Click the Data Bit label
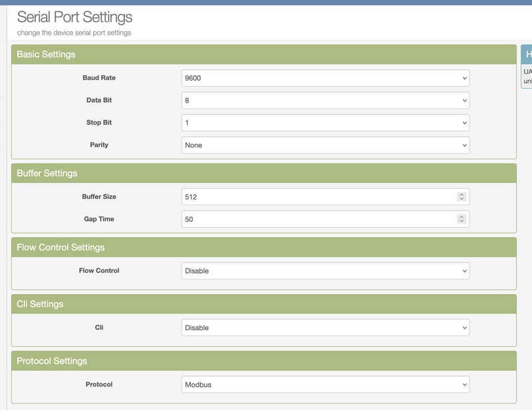 (x=99, y=101)
